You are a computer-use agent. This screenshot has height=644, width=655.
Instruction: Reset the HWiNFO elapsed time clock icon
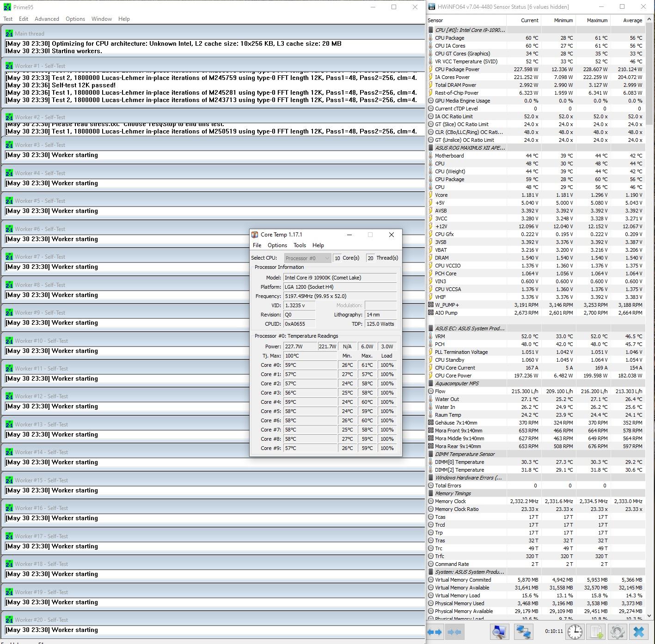(575, 632)
